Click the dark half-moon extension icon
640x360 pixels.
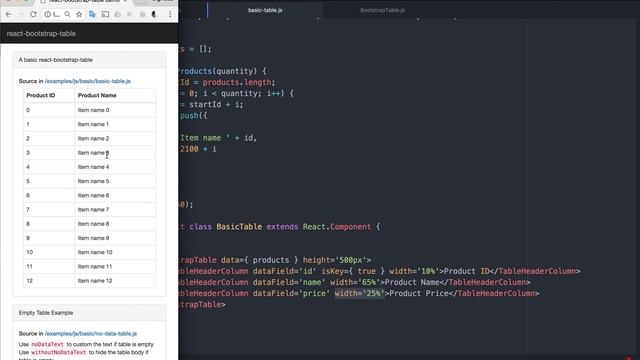point(155,14)
